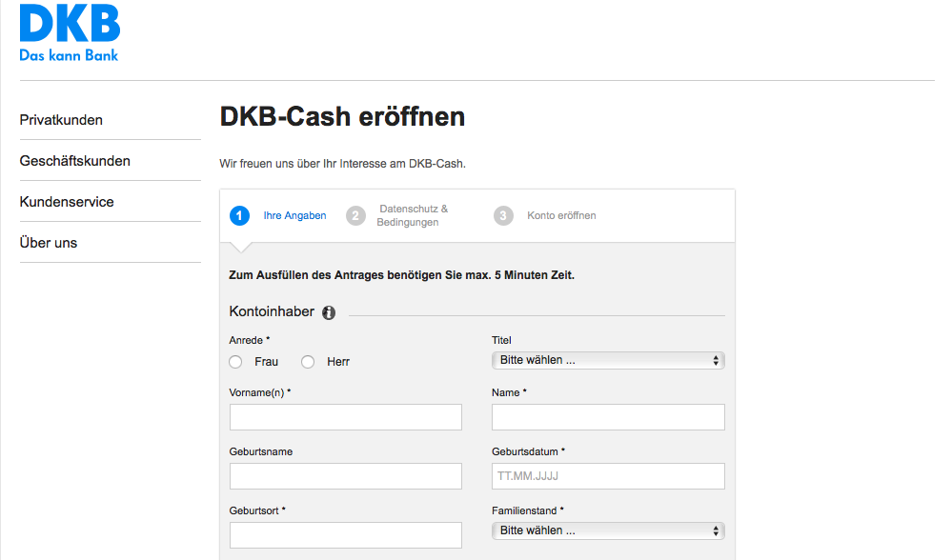Open the Titel dropdown
The height and width of the screenshot is (560, 952).
pyautogui.click(x=608, y=360)
